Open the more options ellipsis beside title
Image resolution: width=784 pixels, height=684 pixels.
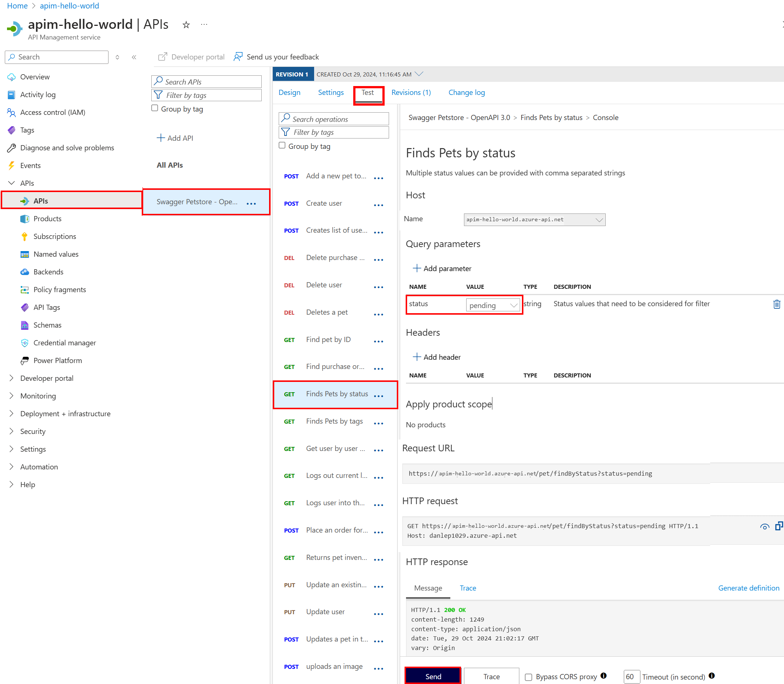(x=204, y=24)
